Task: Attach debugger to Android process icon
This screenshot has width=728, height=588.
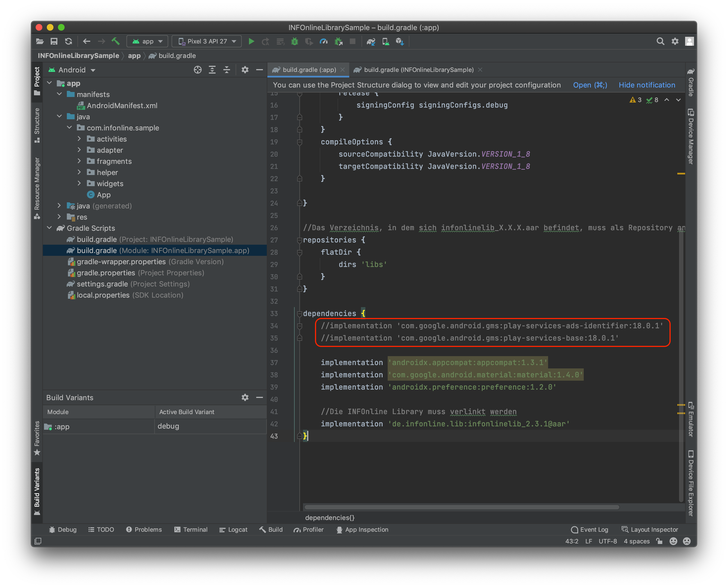Action: (x=338, y=41)
